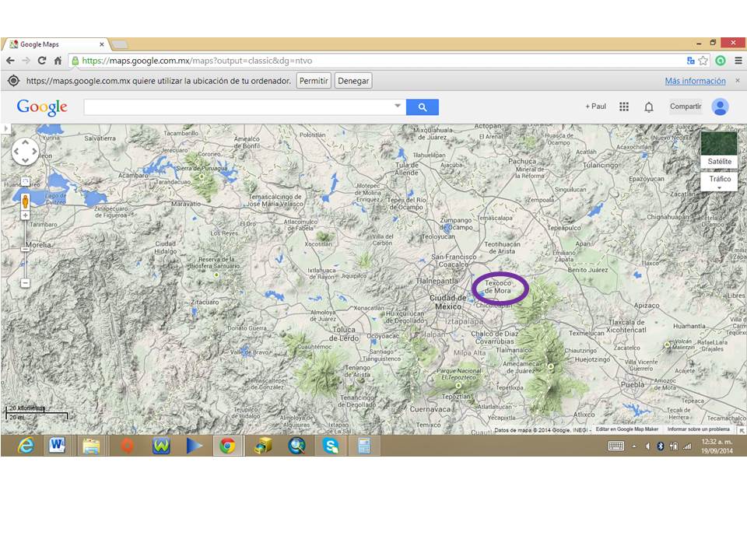Click the Ciudad de México map label
This screenshot has height=560, width=747.
tap(448, 302)
